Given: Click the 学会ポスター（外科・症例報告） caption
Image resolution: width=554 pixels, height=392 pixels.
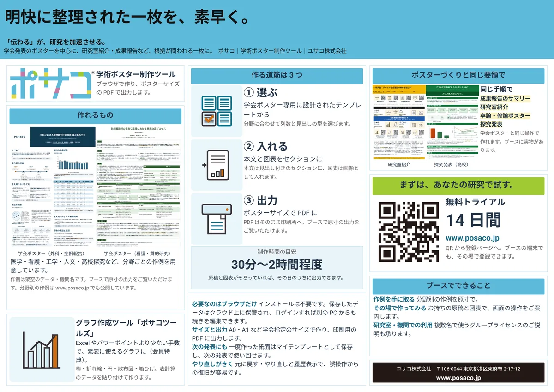Looking at the screenshot, I should point(51,253).
